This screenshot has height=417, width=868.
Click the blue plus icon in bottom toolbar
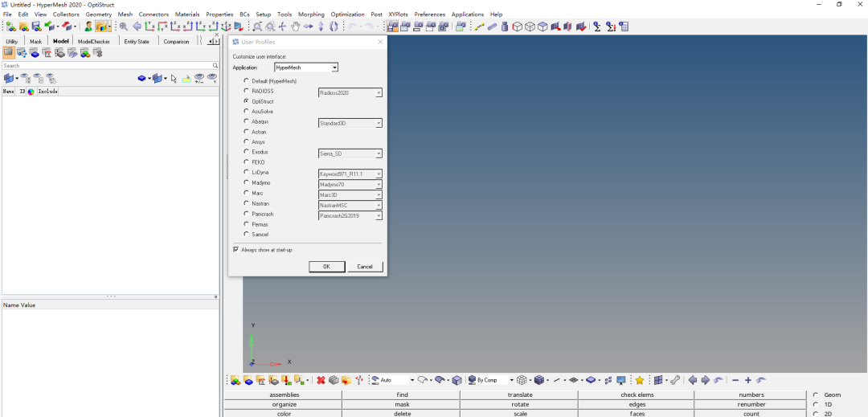point(747,380)
